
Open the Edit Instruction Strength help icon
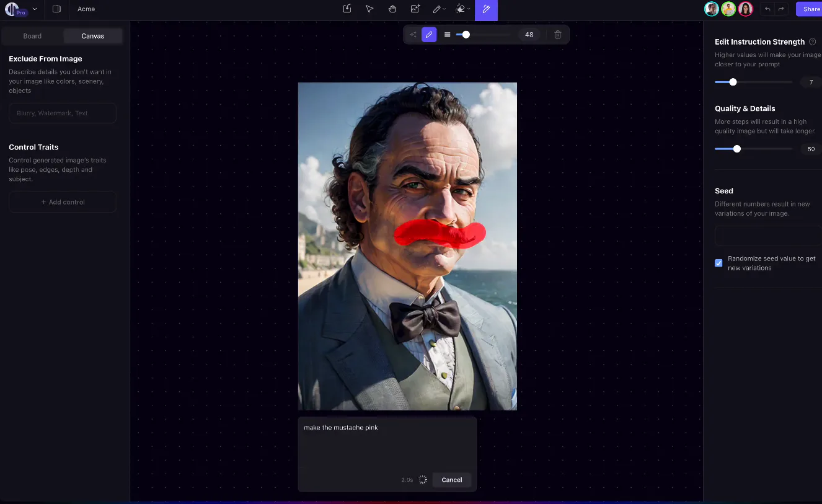[813, 42]
